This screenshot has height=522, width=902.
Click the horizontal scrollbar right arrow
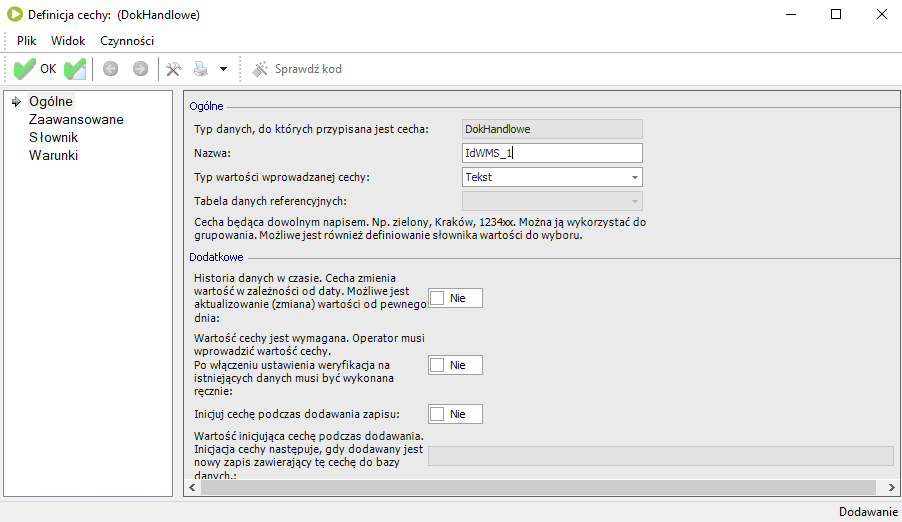(891, 487)
